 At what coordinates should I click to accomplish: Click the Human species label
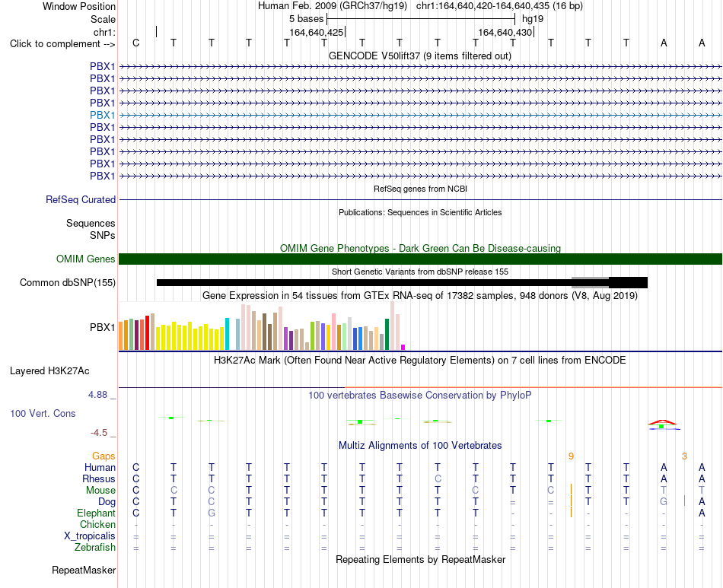click(x=100, y=467)
